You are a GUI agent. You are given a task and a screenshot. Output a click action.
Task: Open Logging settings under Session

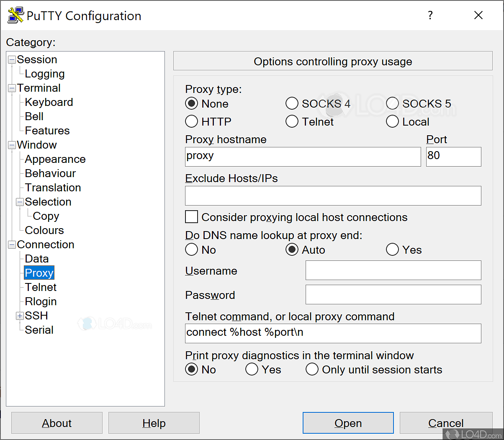pos(45,73)
